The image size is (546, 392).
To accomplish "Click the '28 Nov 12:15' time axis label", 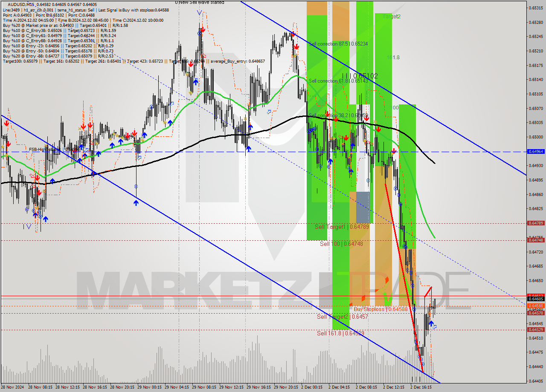I will (x=67, y=387).
